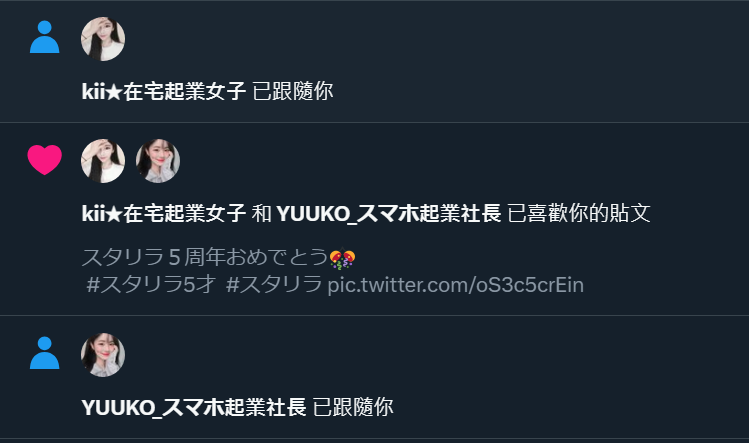
Task: Open the #スタリラ hashtag before pic.twitter link
Action: [274, 285]
